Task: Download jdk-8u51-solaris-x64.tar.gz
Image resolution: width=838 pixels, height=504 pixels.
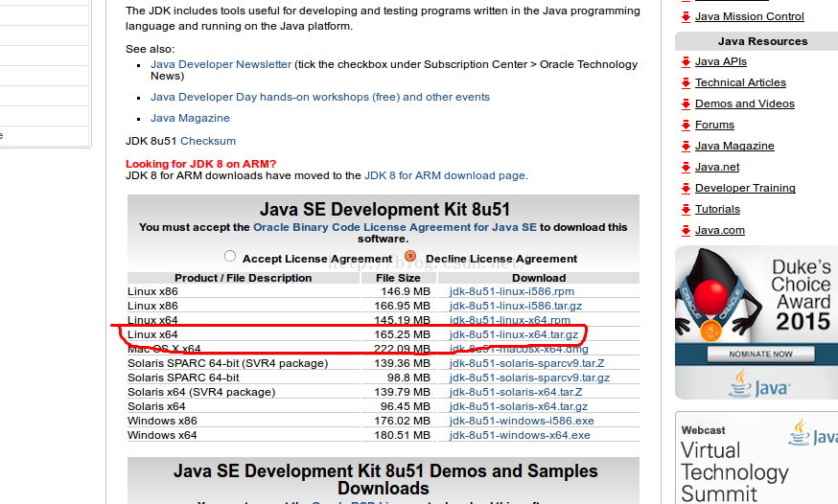Action: tap(519, 407)
